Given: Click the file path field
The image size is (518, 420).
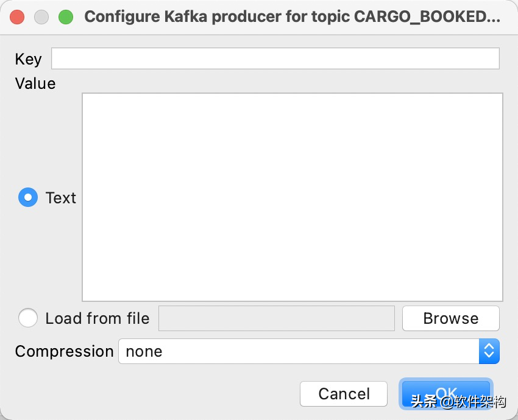Looking at the screenshot, I should coord(277,318).
